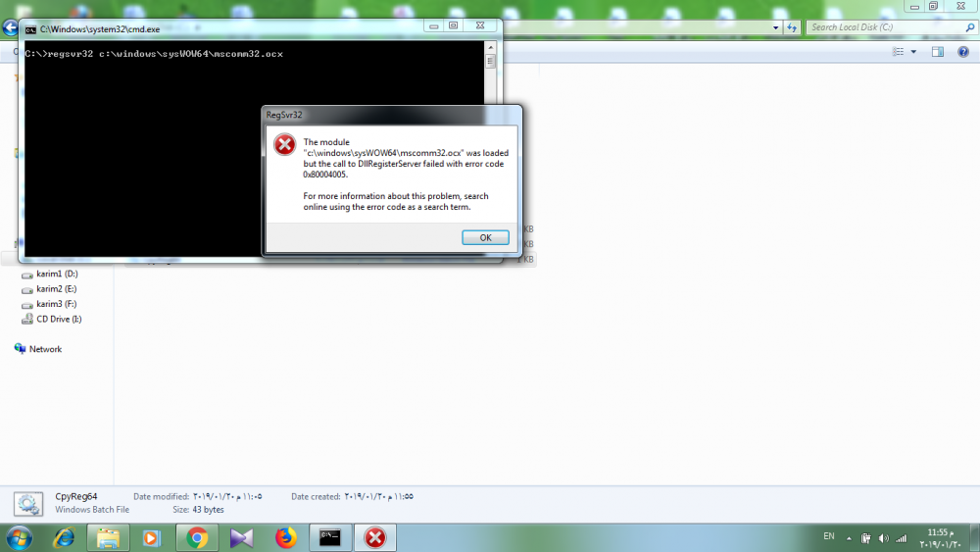Click the 0x80004005 error code text
This screenshot has height=552, width=980.
point(325,175)
